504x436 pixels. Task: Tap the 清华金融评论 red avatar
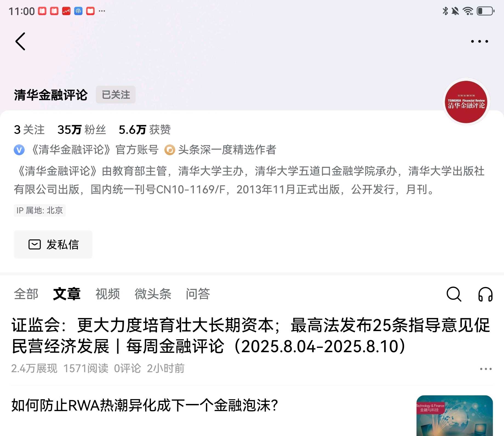[466, 102]
